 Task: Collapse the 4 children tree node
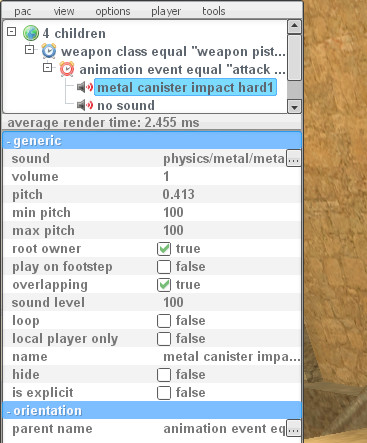click(x=12, y=32)
